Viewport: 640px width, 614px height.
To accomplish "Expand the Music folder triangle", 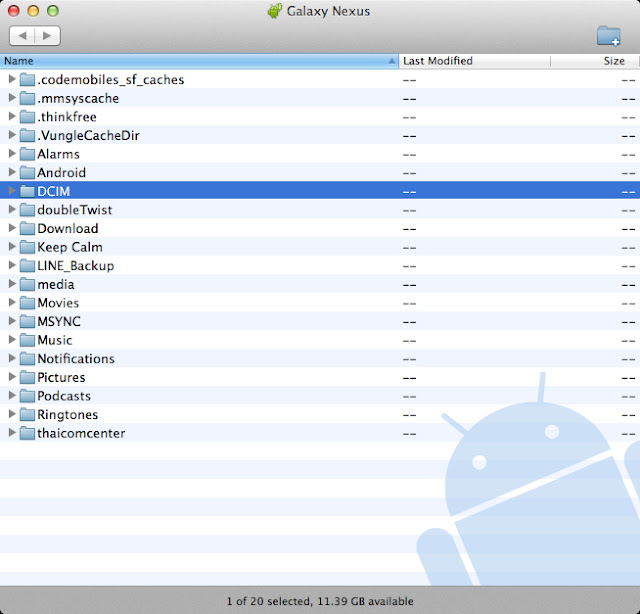I will tap(12, 339).
